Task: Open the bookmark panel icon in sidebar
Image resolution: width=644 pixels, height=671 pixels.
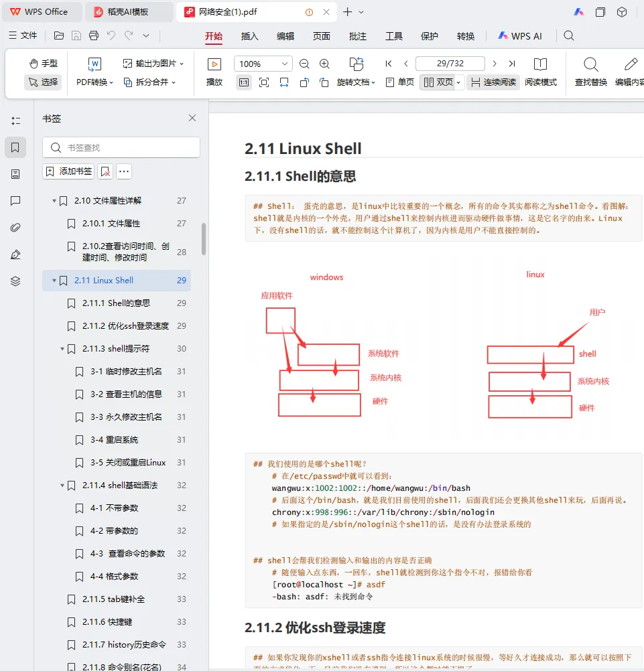Action: coord(15,147)
